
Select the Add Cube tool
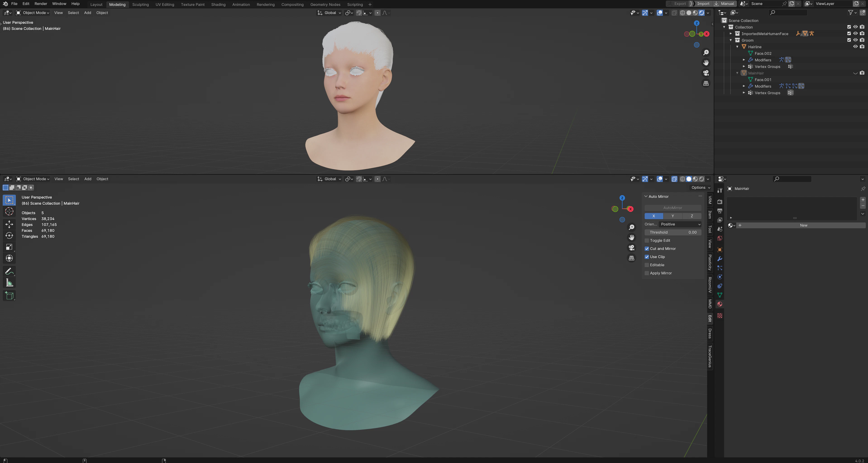tap(9, 296)
